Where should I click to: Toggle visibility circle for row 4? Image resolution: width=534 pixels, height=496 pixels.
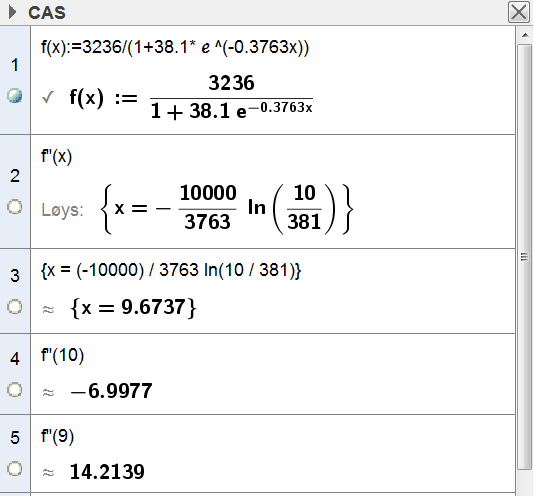[15, 390]
